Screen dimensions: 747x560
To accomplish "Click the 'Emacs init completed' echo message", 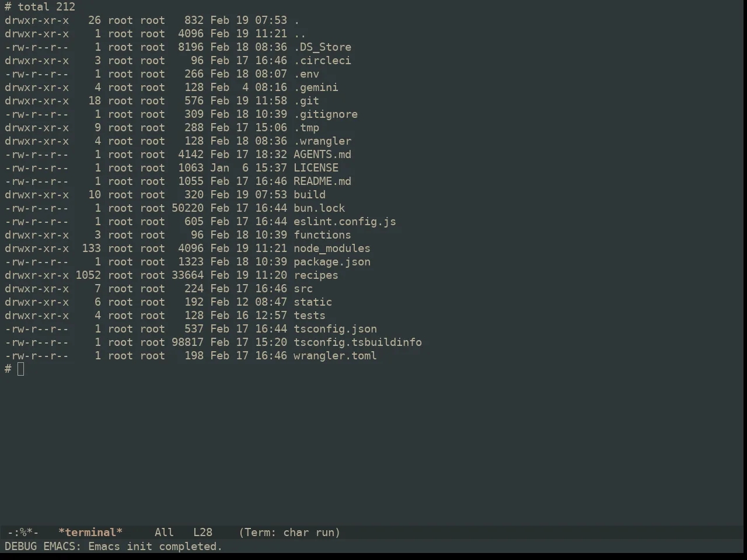I will coord(155,547).
